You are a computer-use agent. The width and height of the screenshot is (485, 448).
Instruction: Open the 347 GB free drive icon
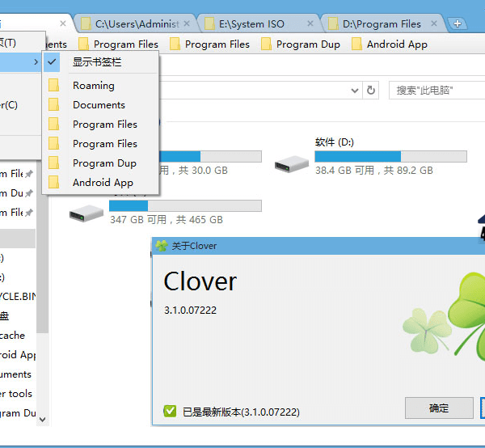(86, 213)
